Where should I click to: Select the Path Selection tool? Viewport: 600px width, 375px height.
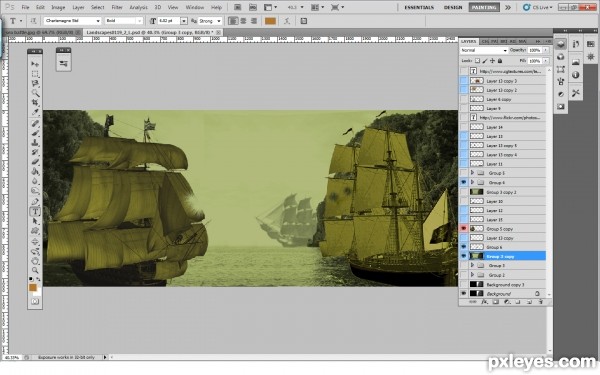point(35,221)
